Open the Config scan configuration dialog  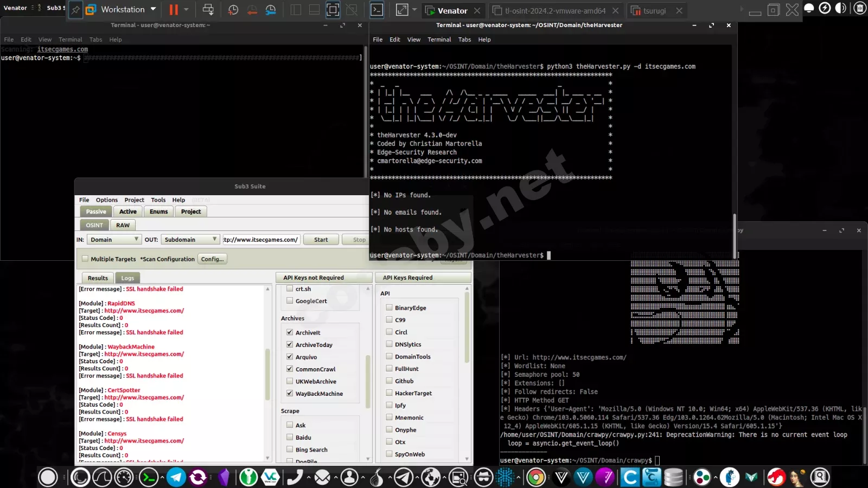(x=212, y=259)
